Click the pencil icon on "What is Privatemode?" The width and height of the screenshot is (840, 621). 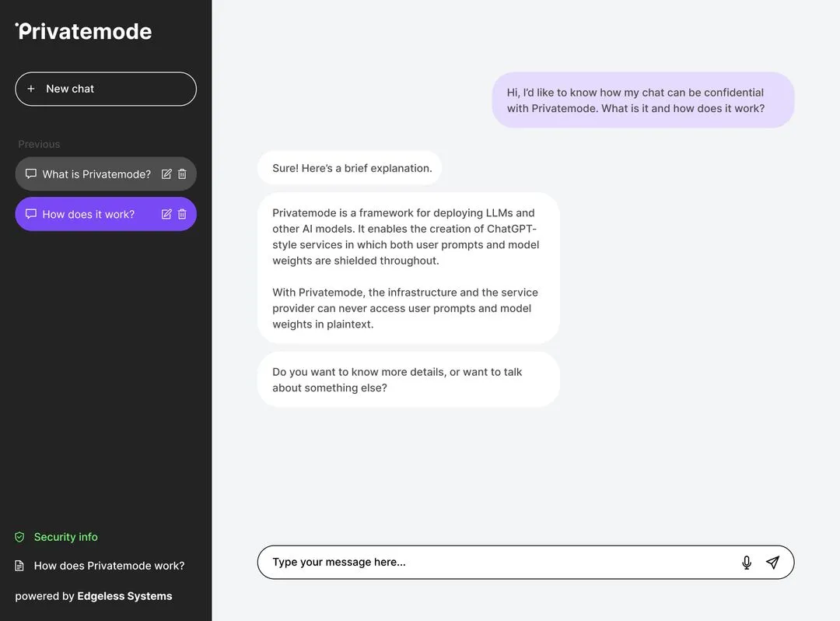point(166,174)
